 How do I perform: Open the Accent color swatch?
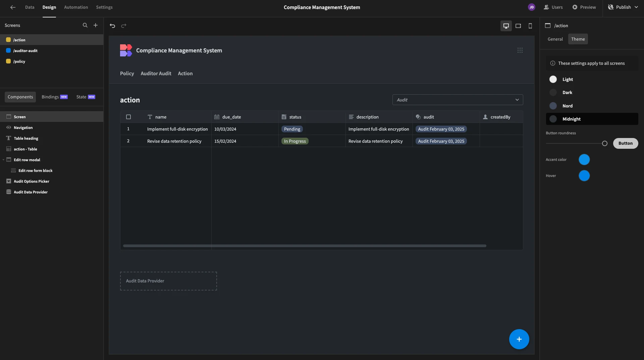584,160
